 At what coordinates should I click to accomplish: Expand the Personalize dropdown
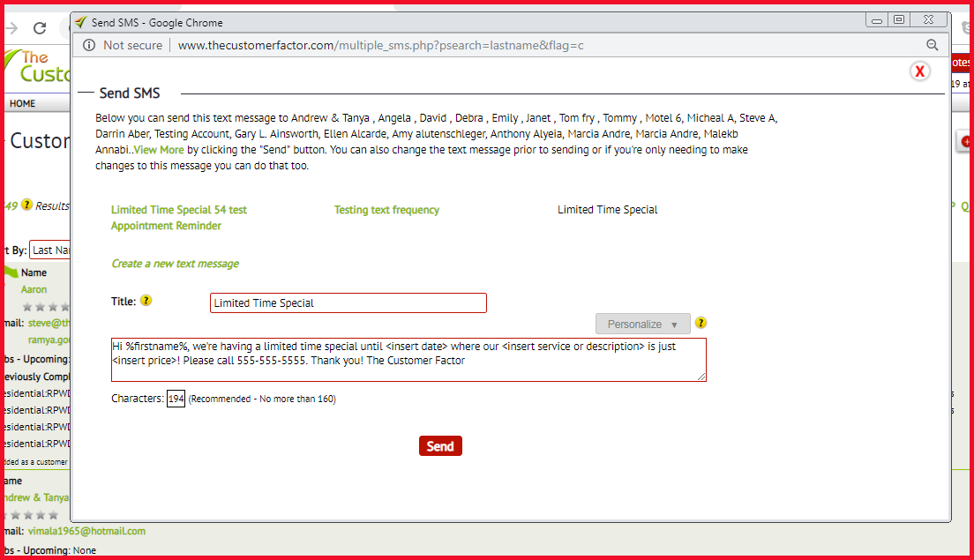click(643, 324)
